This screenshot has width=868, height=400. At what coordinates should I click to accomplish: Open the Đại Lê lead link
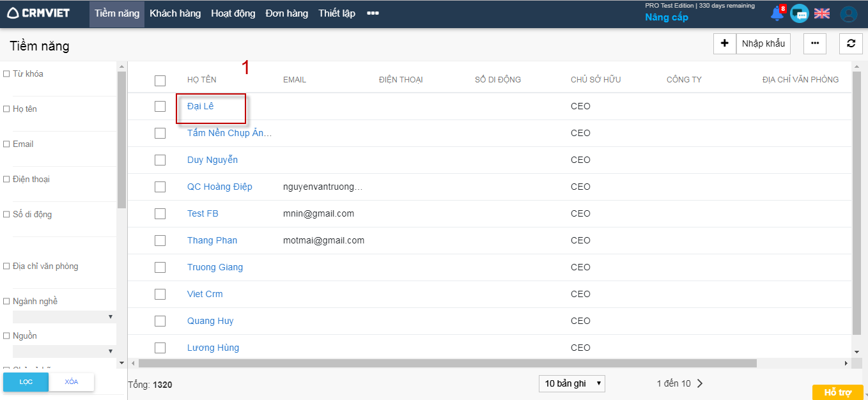point(201,107)
